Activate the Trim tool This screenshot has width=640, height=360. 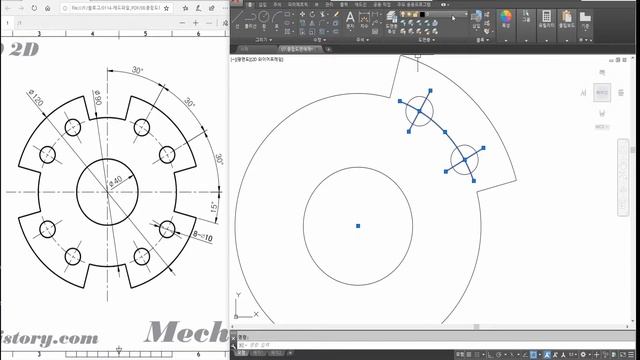coord(323,14)
